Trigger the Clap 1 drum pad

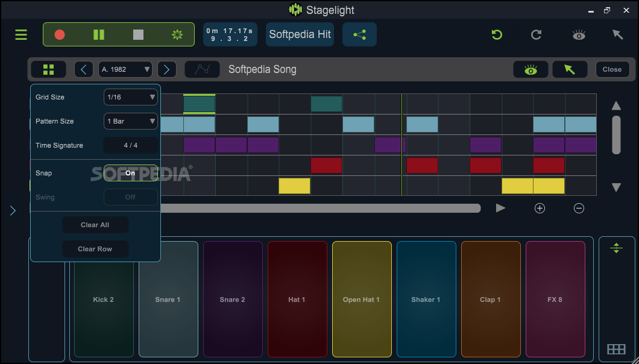click(491, 299)
